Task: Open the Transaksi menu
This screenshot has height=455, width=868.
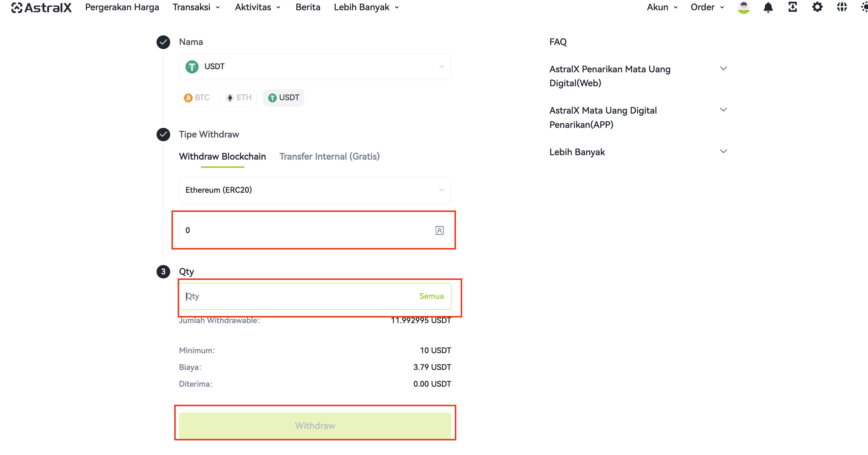Action: (x=196, y=7)
